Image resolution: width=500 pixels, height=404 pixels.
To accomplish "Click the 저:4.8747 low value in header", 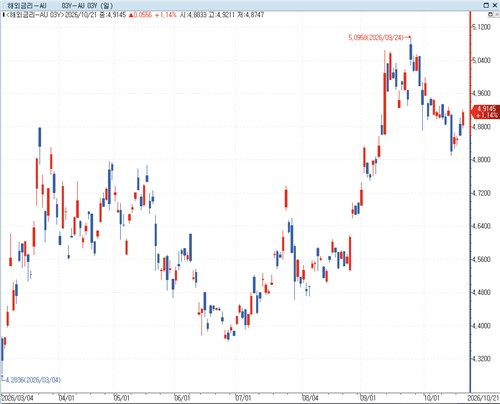I will pyautogui.click(x=251, y=15).
